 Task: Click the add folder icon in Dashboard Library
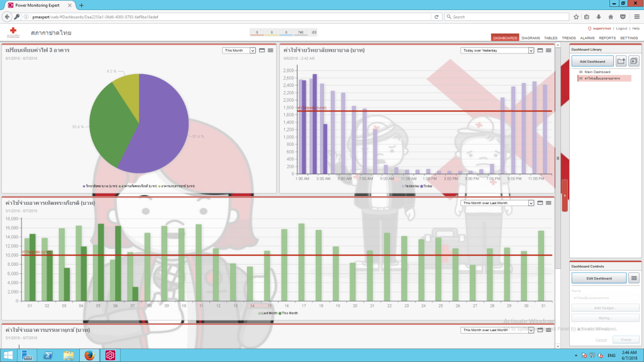[621, 61]
